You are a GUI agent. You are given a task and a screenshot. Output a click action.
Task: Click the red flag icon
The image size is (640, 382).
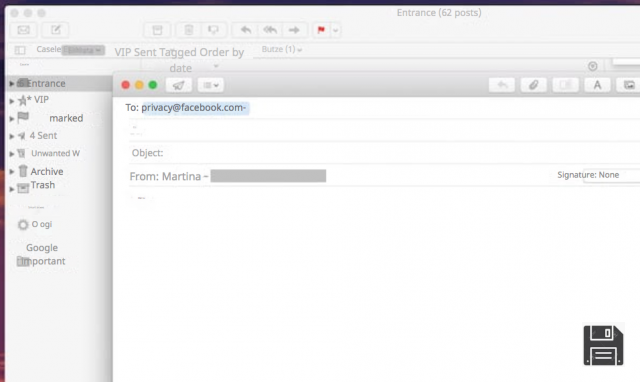321,30
